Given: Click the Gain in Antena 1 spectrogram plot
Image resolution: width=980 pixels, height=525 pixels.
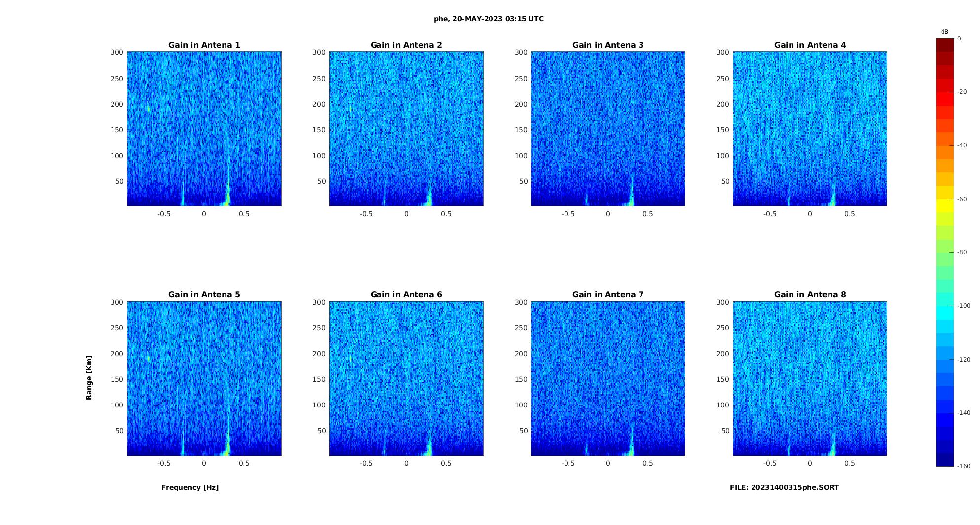Looking at the screenshot, I should [204, 129].
